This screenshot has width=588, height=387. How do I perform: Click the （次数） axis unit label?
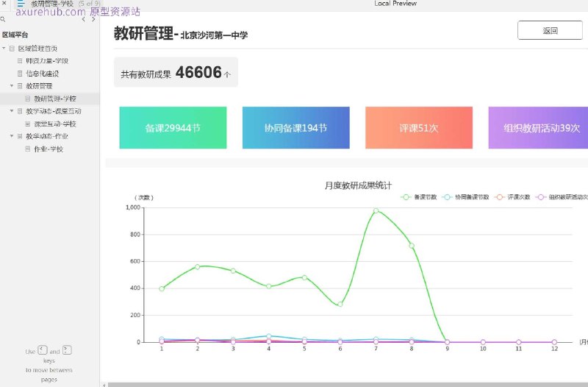click(x=144, y=197)
